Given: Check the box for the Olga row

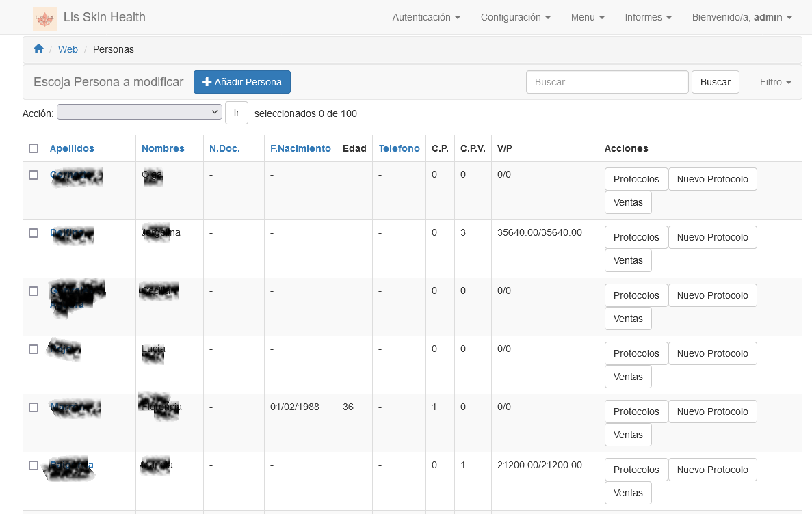Looking at the screenshot, I should [x=34, y=175].
